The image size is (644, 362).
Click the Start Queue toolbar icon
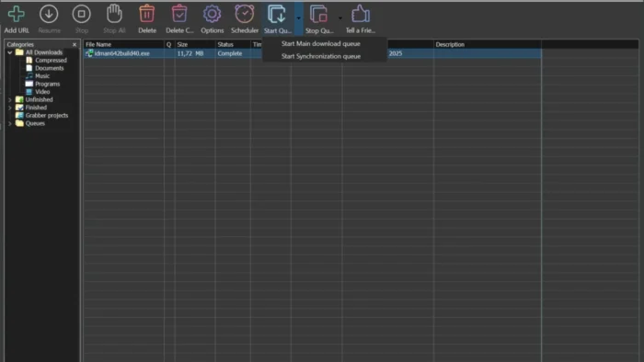[277, 15]
